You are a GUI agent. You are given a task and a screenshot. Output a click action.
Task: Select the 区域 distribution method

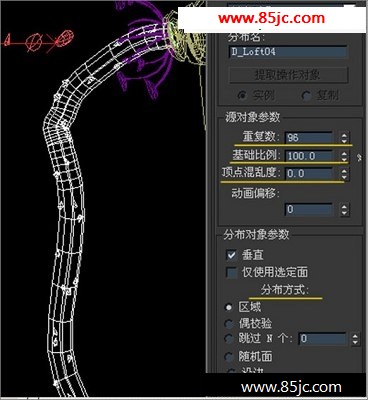coord(229,307)
